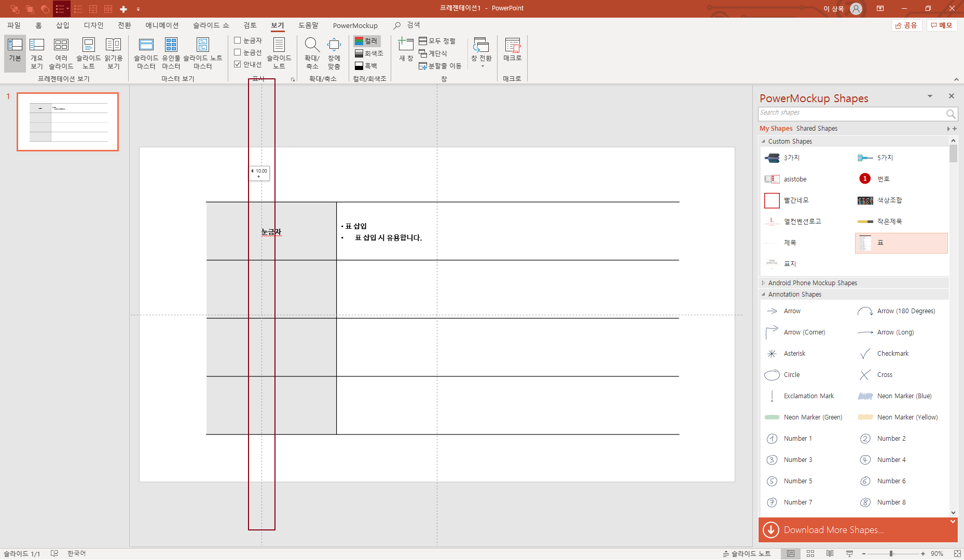Expand Android Phone Mockup Shapes category
This screenshot has height=560, width=964.
(763, 283)
